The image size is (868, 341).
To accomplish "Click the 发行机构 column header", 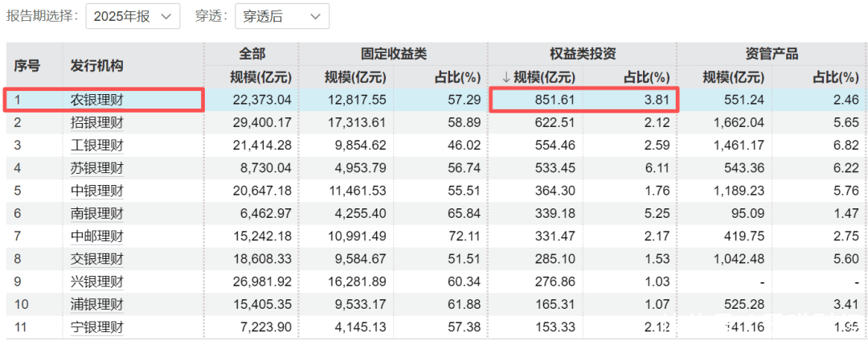I will point(97,66).
